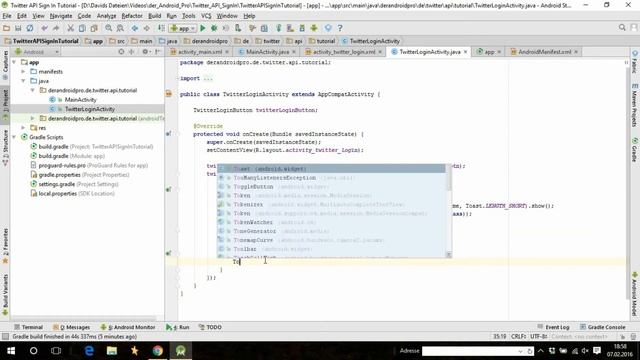Open the Android Monitor tool window
Viewport: 640px width, 360px height.
point(128,327)
